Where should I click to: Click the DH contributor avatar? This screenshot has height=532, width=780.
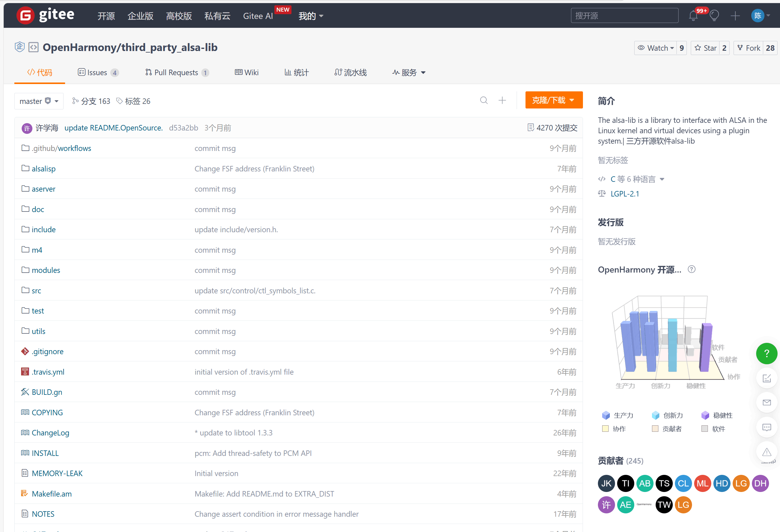point(760,483)
